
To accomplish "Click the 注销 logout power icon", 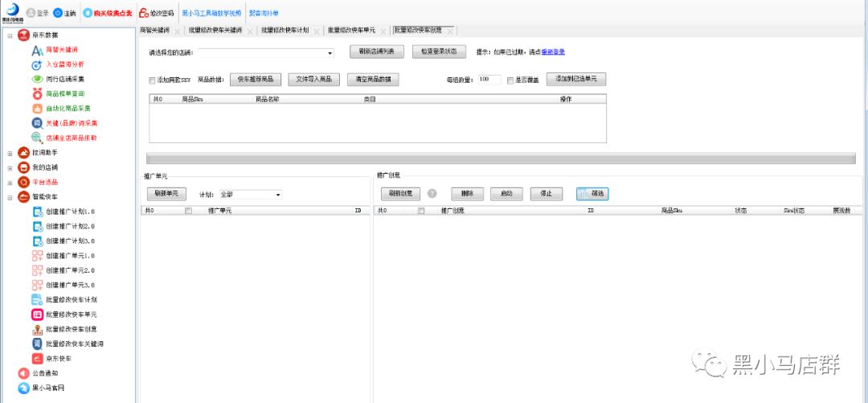I will [x=58, y=13].
